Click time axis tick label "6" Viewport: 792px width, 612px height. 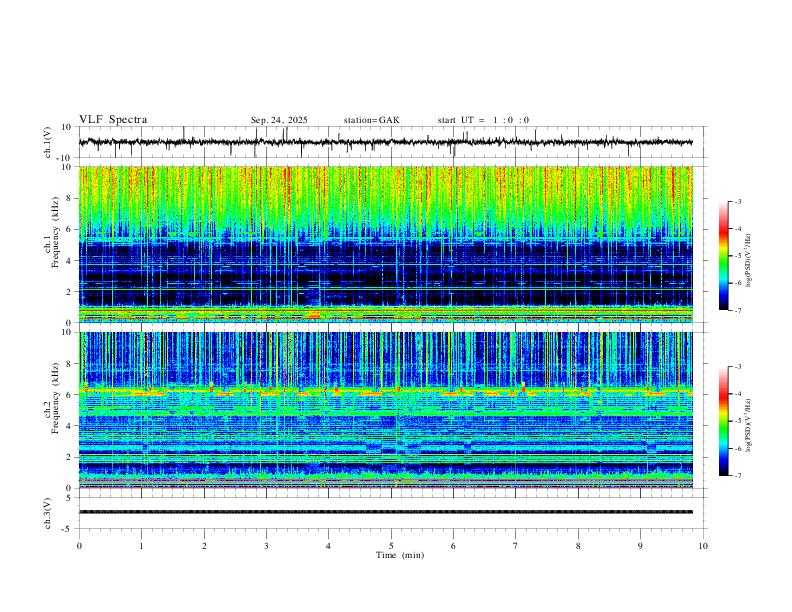pyautogui.click(x=453, y=546)
